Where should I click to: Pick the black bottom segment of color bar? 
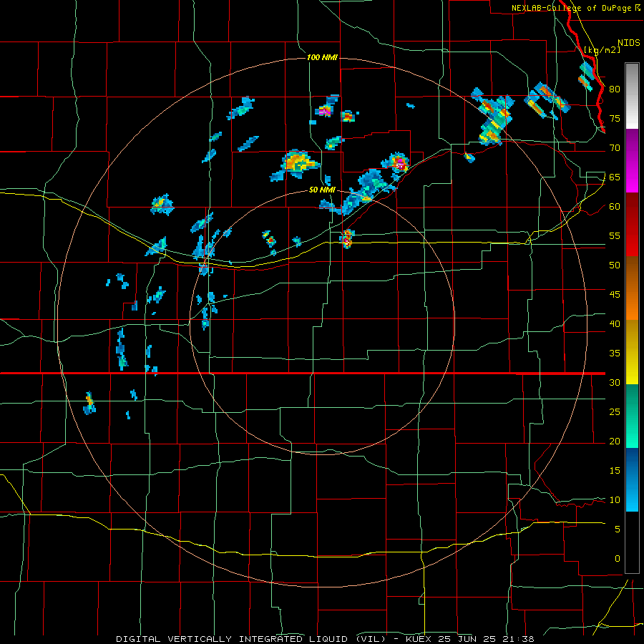632,542
